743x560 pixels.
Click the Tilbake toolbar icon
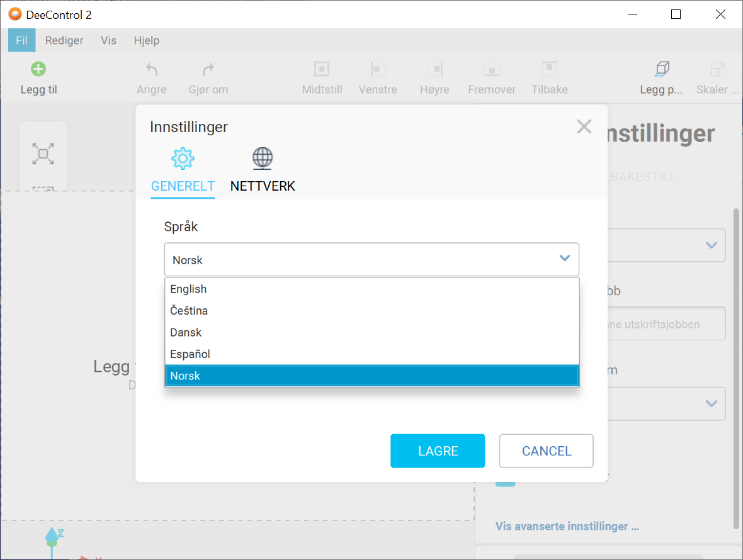pos(549,69)
